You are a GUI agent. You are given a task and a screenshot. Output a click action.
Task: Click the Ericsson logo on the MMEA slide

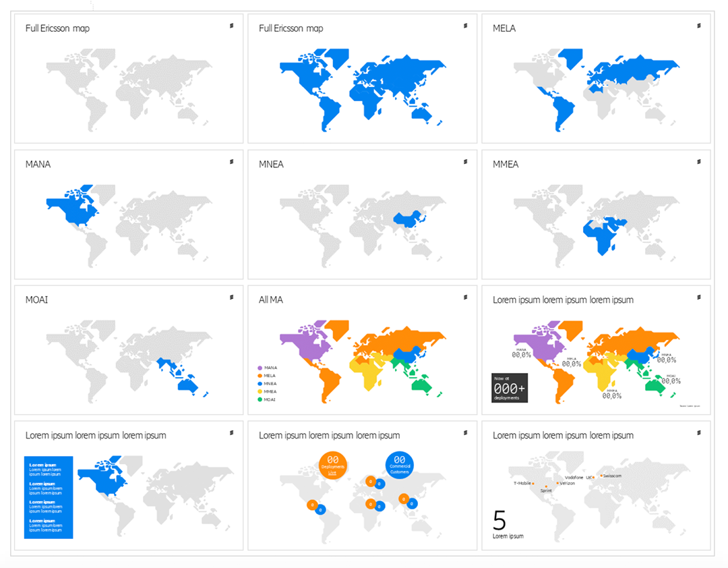coord(698,162)
